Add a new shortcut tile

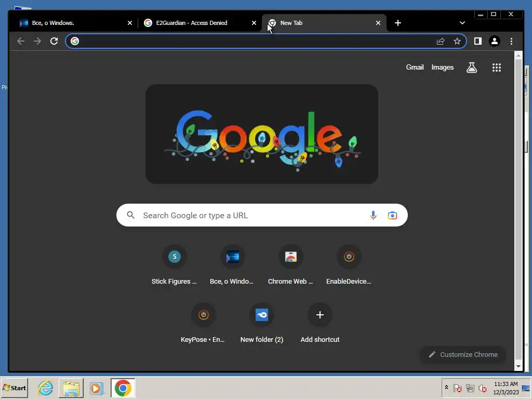(x=320, y=324)
